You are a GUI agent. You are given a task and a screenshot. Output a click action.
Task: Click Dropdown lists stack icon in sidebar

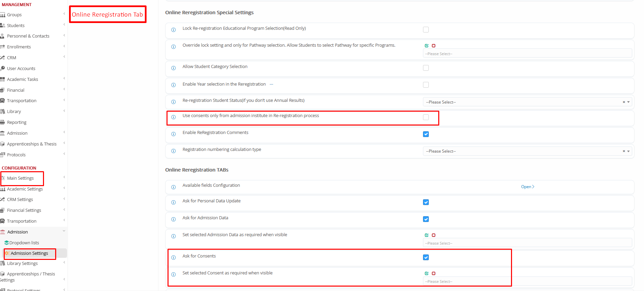pyautogui.click(x=6, y=243)
